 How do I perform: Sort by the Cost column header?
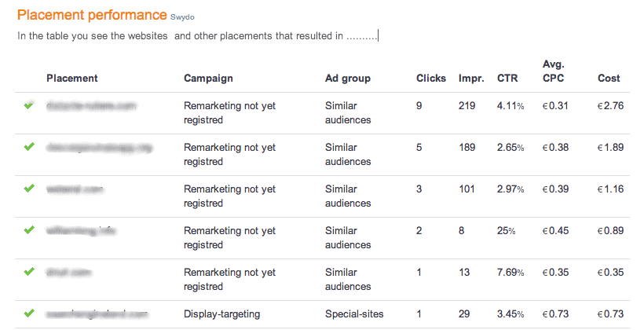[609, 78]
